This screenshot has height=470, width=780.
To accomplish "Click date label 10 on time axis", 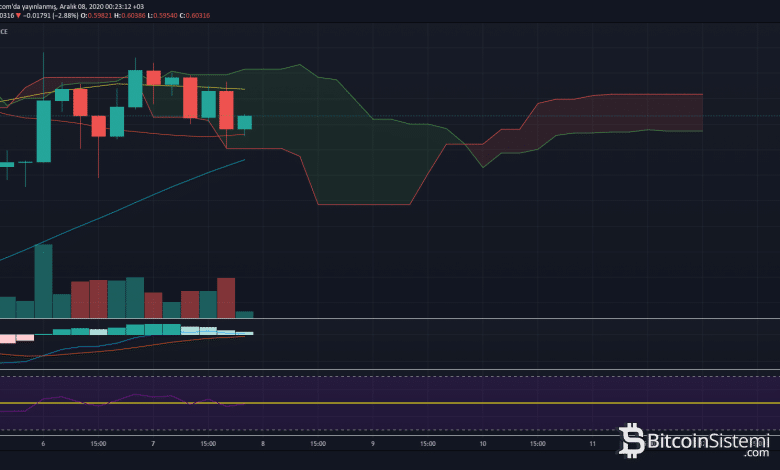I will (x=482, y=443).
